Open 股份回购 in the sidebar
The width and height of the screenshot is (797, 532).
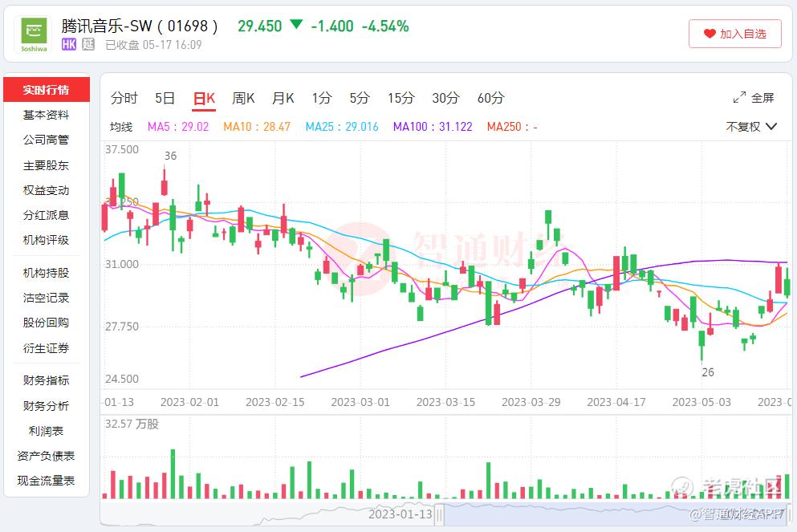tap(47, 323)
